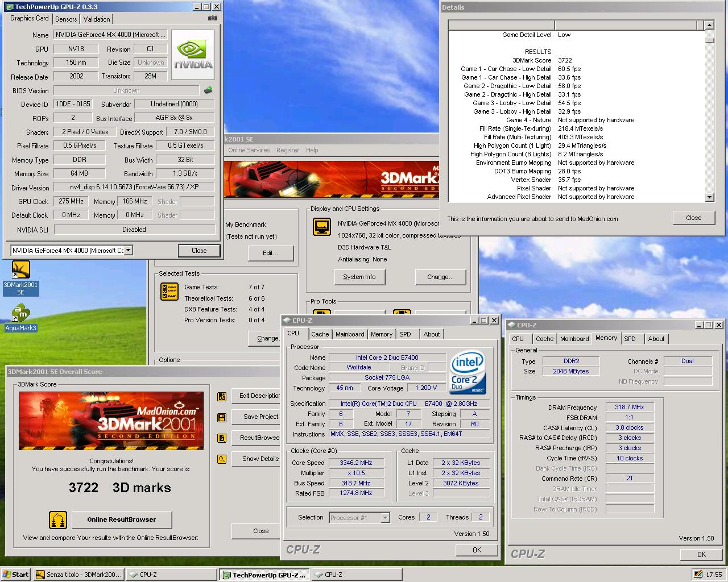Click the Show Details button
The image size is (728, 582).
257,459
